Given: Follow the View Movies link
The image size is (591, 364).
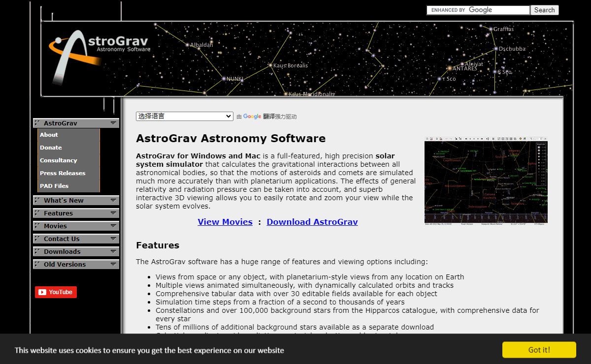Looking at the screenshot, I should [225, 222].
